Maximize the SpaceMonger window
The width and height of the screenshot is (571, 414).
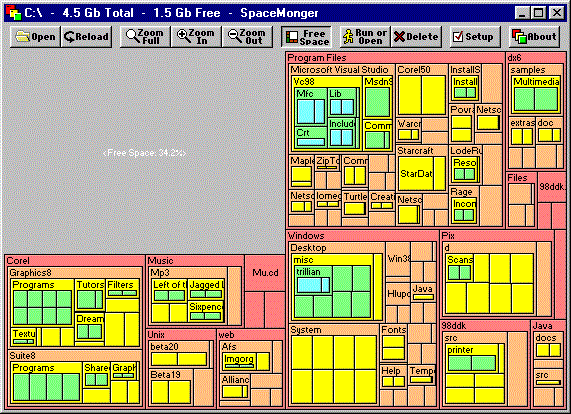coord(539,13)
